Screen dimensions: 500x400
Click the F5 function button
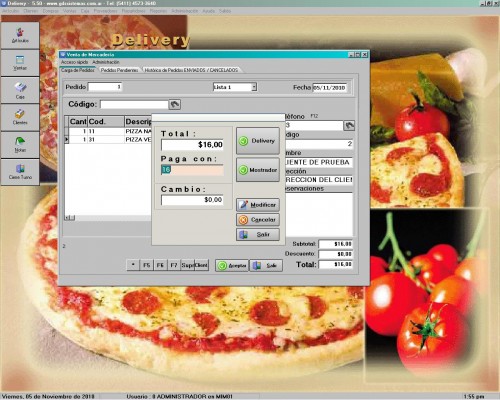point(146,265)
